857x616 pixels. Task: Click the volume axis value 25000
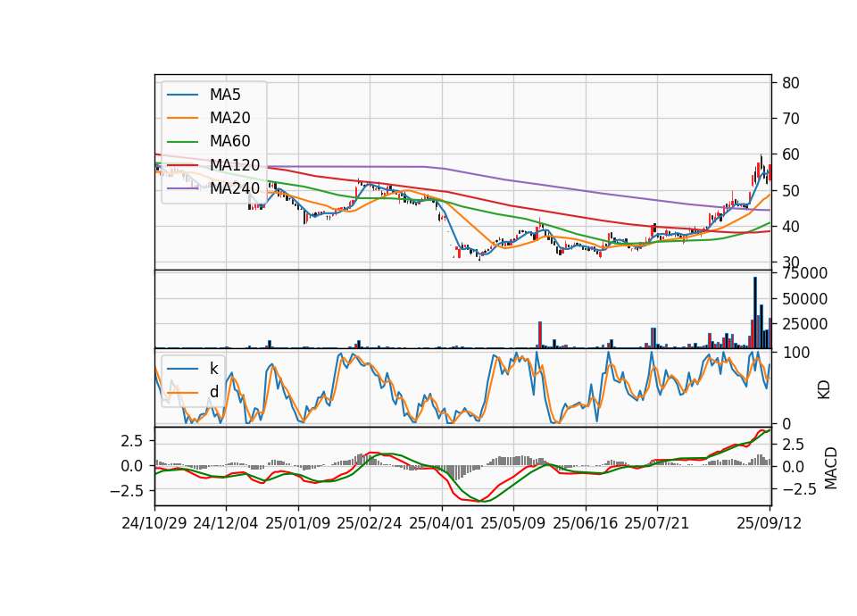[804, 324]
